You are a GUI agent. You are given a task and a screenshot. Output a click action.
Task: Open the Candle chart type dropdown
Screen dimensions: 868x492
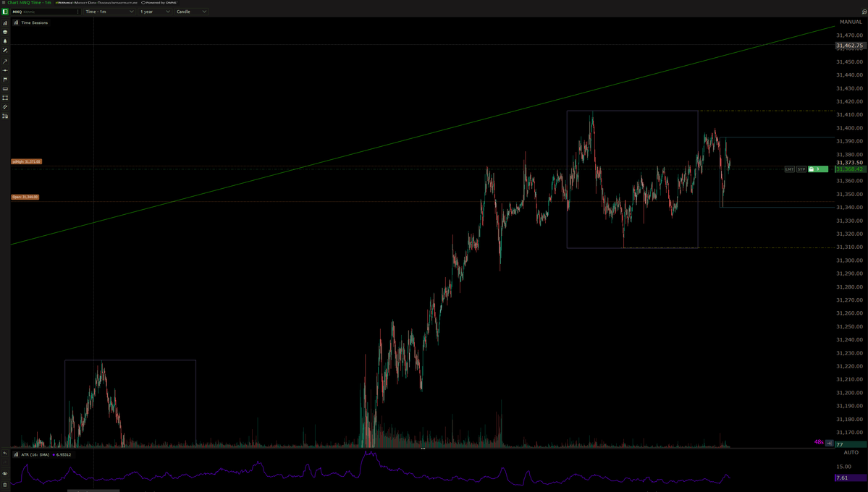pyautogui.click(x=191, y=12)
